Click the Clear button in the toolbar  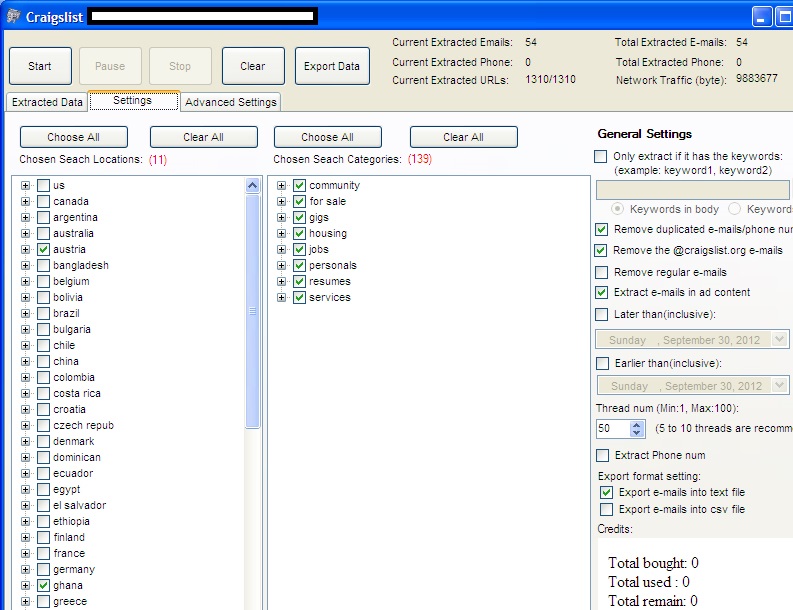[x=253, y=66]
